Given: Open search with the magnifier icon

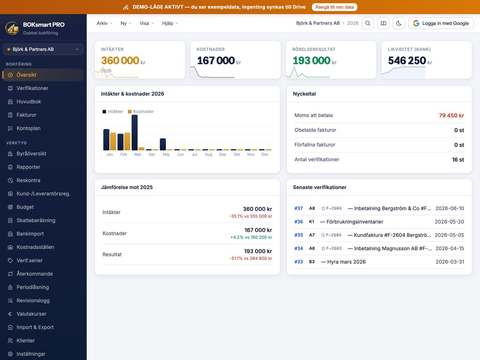Looking at the screenshot, I should pyautogui.click(x=368, y=23).
